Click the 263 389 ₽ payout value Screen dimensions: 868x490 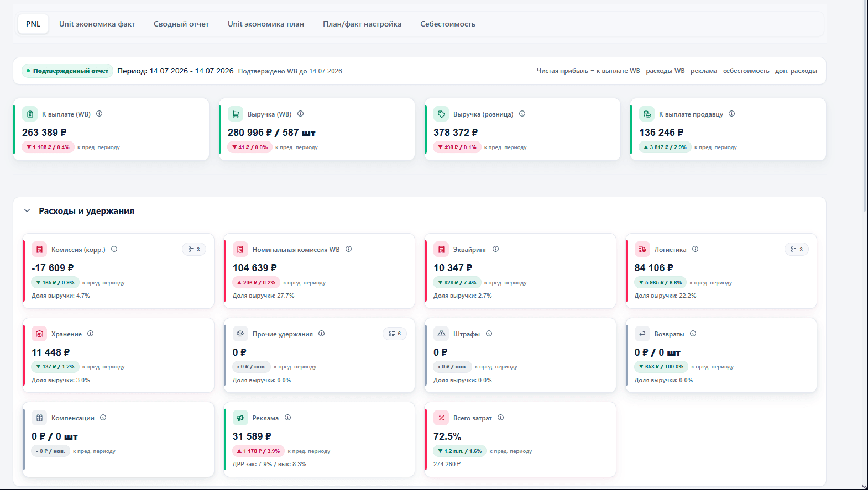point(44,133)
